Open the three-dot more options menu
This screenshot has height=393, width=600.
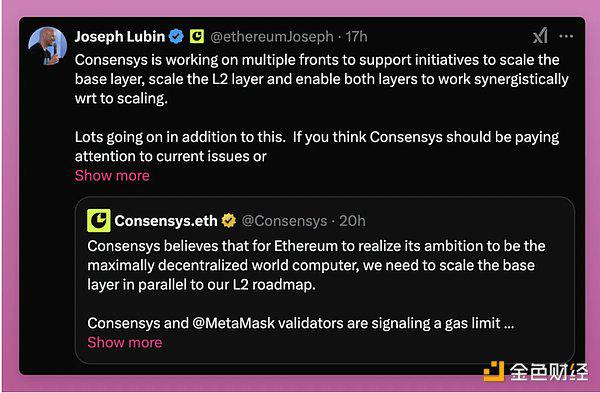point(566,36)
